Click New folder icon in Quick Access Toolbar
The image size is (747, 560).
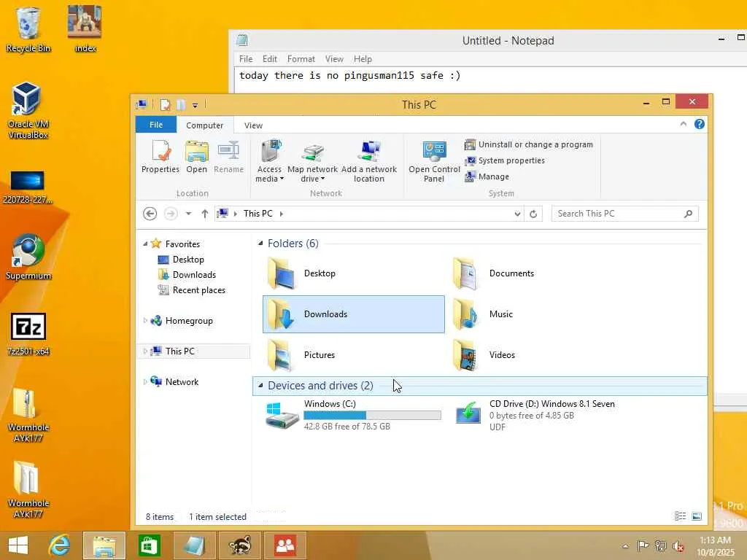(x=181, y=105)
